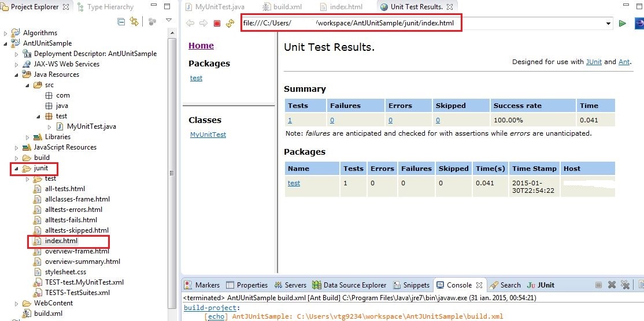644x321 pixels.
Task: Click the console Remove Launch X icon
Action: [x=612, y=285]
